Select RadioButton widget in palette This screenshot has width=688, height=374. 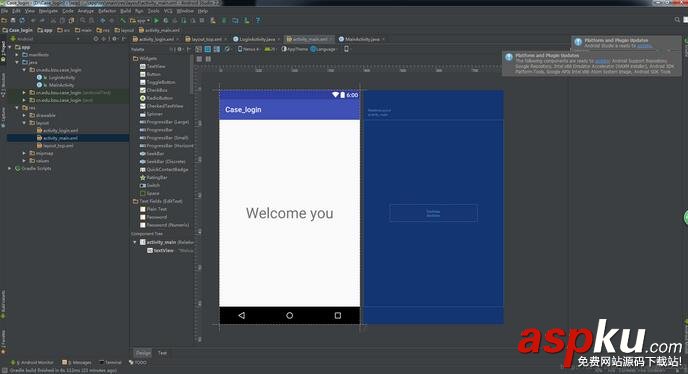click(156, 98)
